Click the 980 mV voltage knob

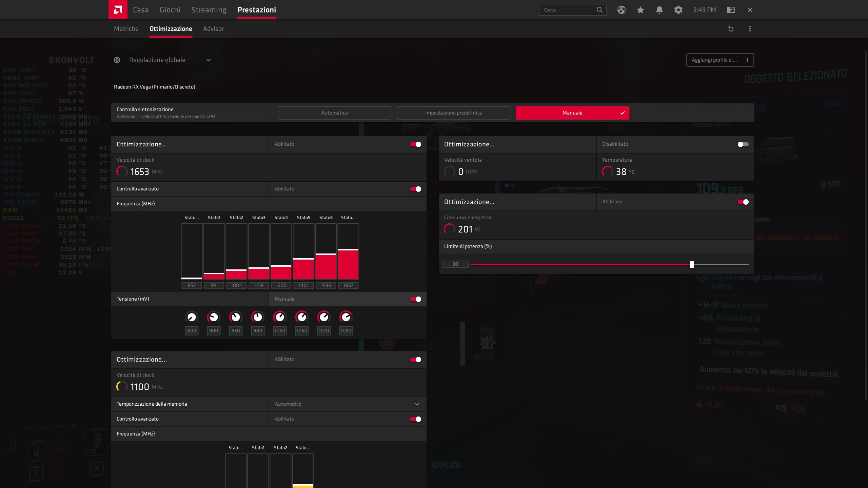click(258, 317)
